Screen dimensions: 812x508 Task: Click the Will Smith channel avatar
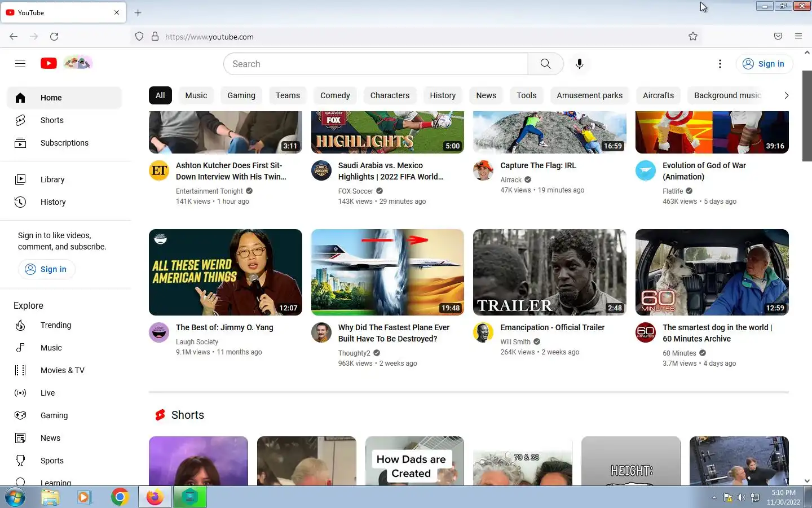coord(483,332)
